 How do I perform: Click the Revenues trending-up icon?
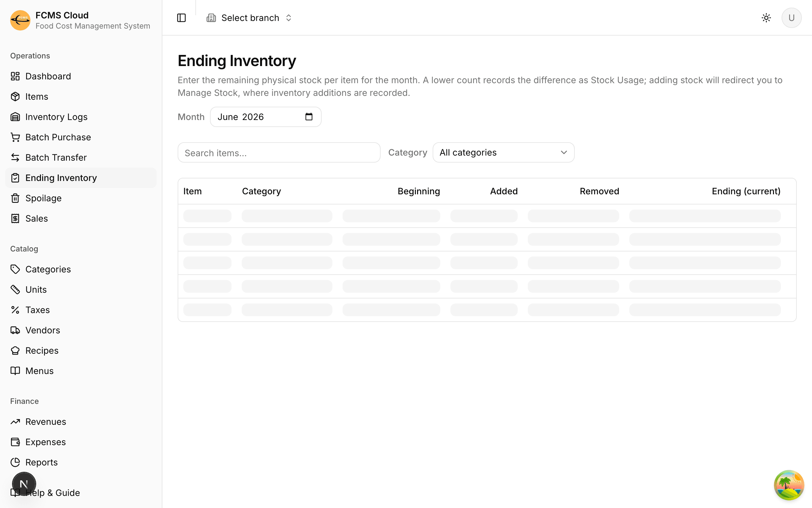coord(15,422)
